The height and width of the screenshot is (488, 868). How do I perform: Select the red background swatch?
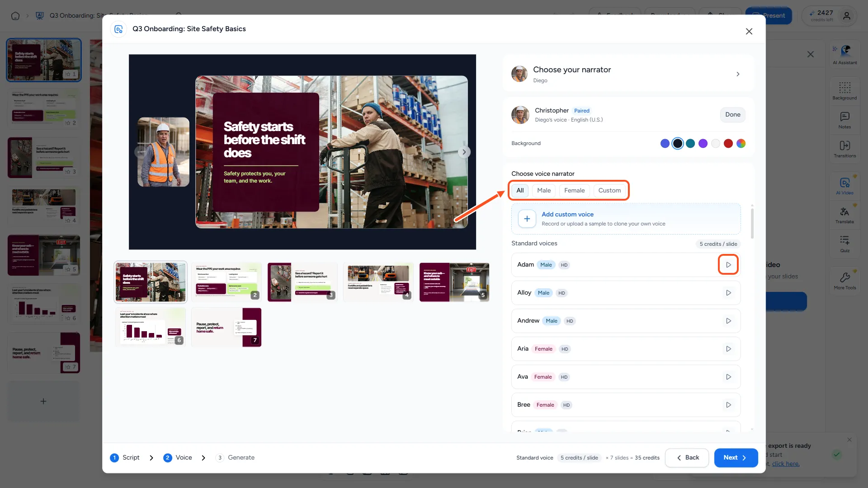tap(728, 144)
